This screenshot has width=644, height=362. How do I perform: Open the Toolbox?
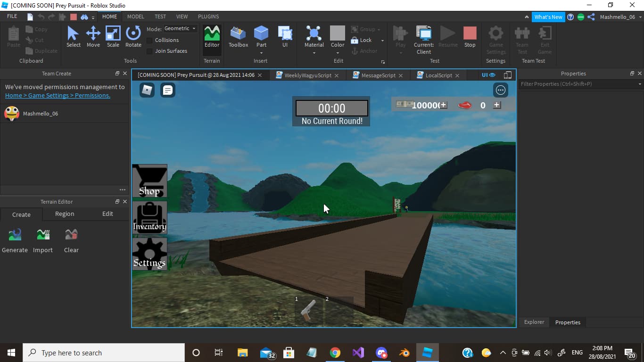click(238, 35)
